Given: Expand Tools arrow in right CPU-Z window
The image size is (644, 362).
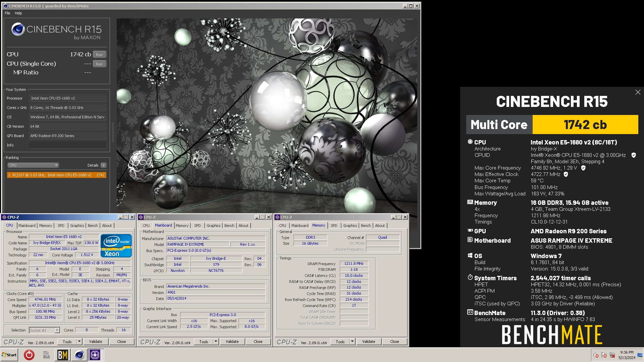Looking at the screenshot, I should point(353,342).
